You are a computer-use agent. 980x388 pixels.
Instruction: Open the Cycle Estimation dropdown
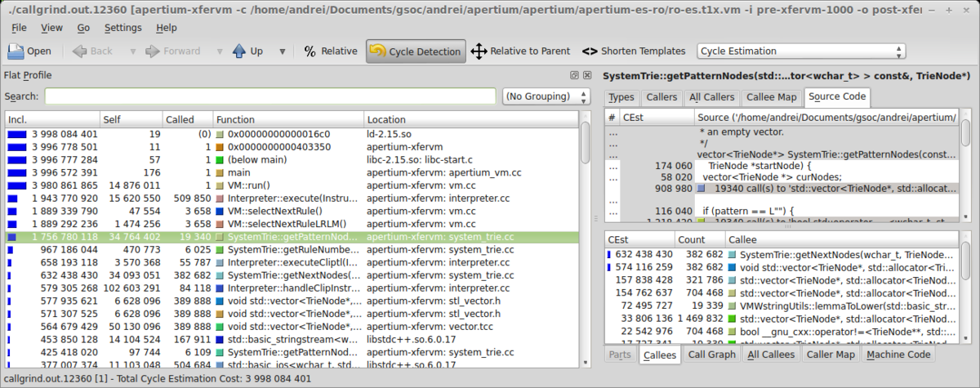click(801, 51)
